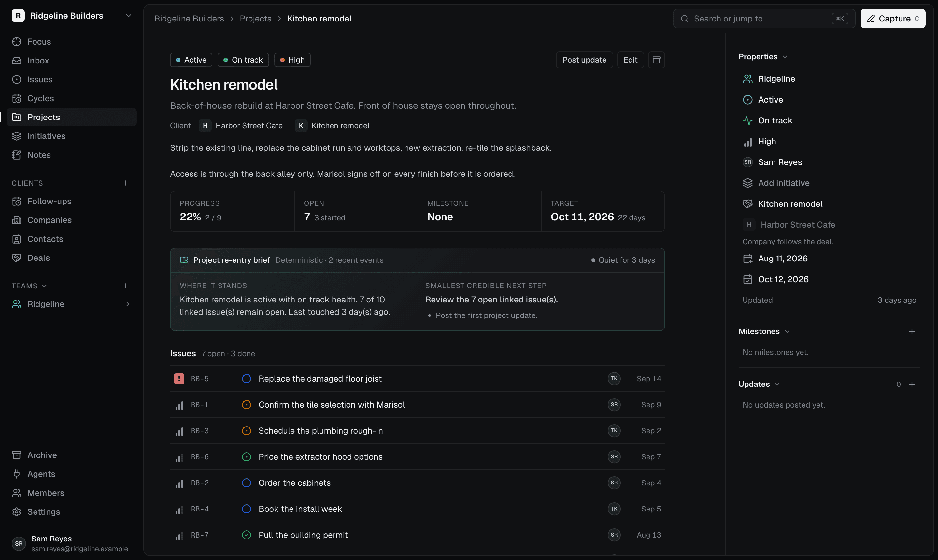The image size is (938, 560).
Task: Click the Edit button
Action: (x=630, y=60)
